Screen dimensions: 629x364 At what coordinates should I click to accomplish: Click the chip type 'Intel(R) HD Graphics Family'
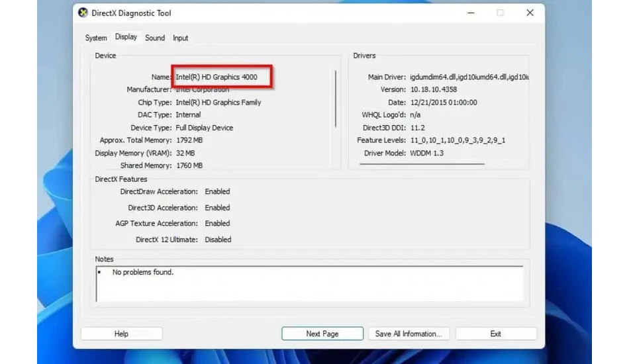tap(218, 102)
